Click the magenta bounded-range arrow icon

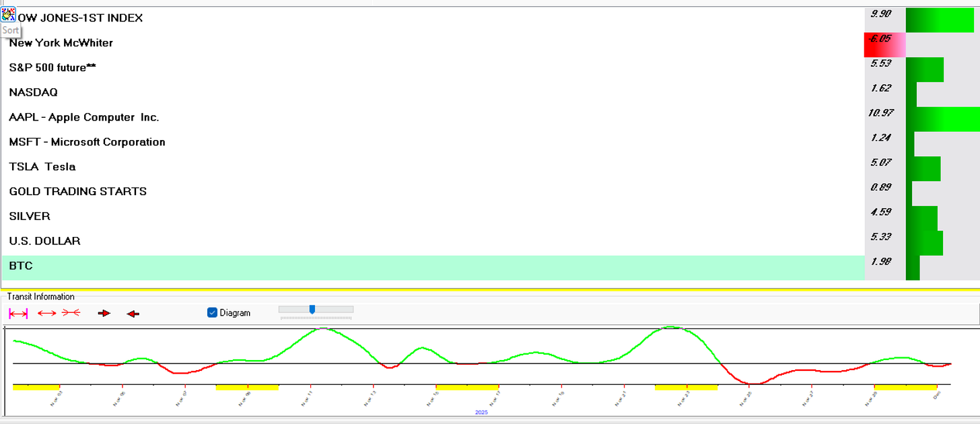point(18,314)
